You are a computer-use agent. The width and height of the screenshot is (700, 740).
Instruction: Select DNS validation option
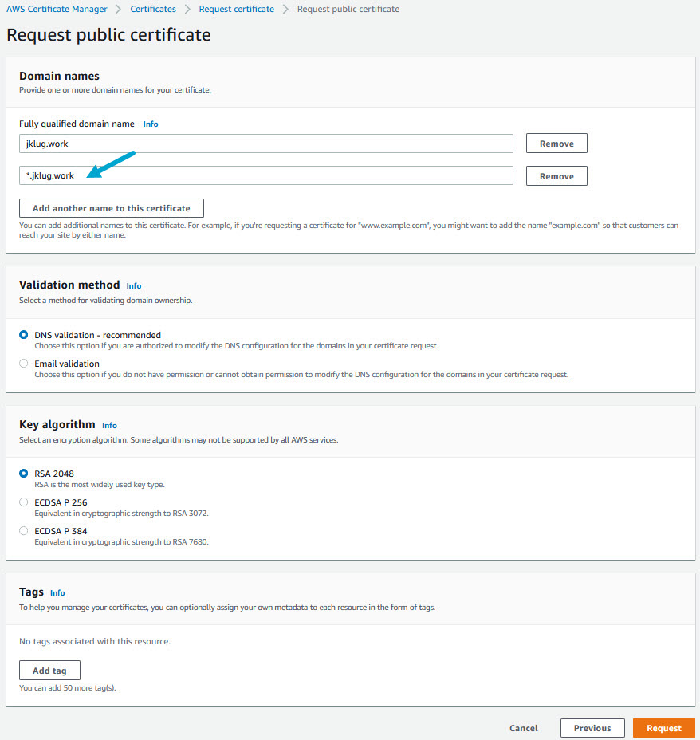pos(24,335)
